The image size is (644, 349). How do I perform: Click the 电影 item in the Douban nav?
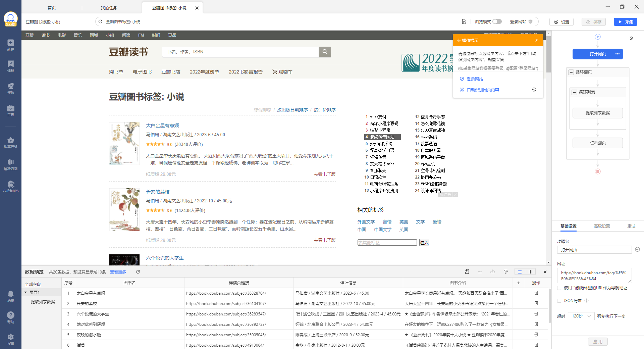coord(62,35)
